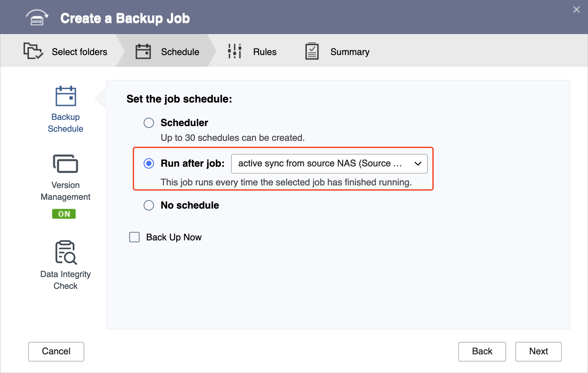Select the Scheduler radio option
The height and width of the screenshot is (373, 588).
(149, 123)
